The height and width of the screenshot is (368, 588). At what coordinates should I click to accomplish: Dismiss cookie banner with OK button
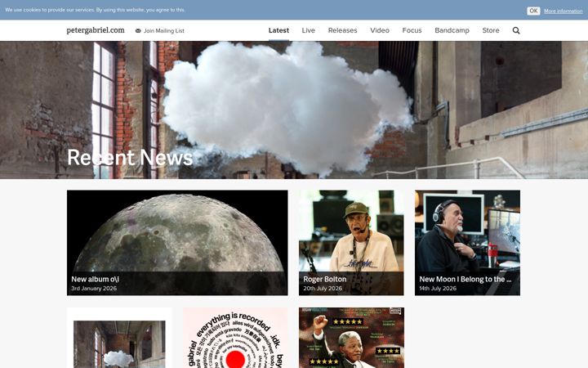point(533,11)
